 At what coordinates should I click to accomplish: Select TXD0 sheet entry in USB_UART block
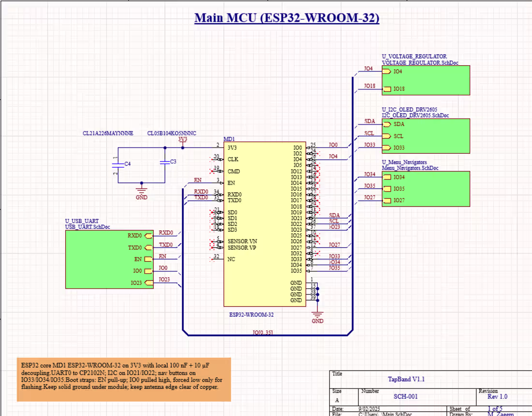140,248
